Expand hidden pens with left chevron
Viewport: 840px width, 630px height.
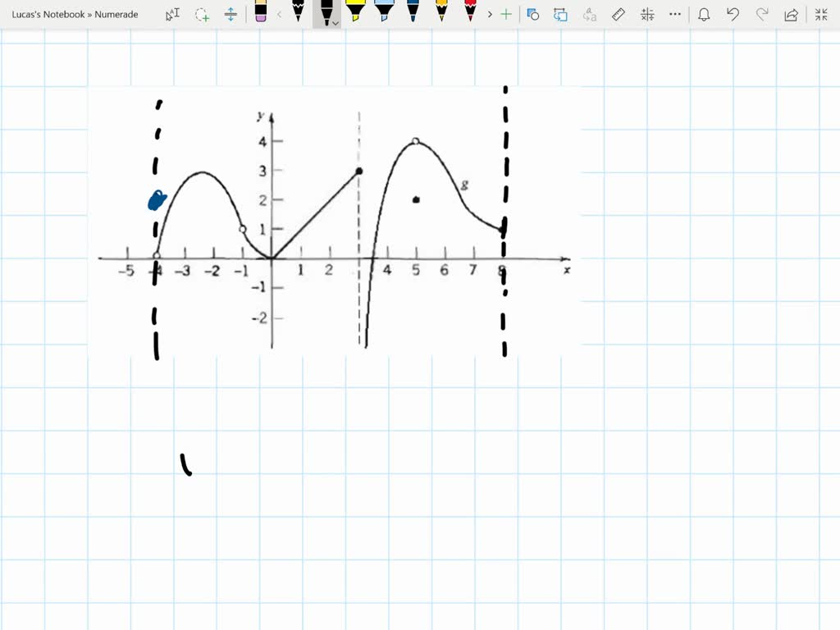pyautogui.click(x=280, y=14)
